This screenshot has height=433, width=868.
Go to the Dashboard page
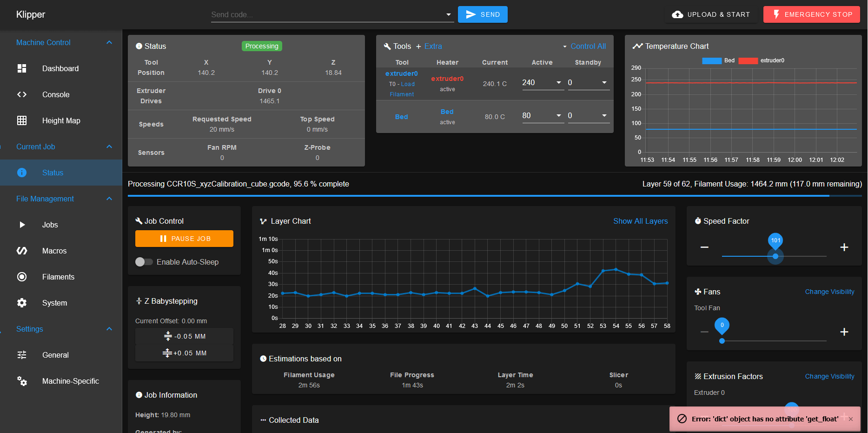[x=61, y=68]
